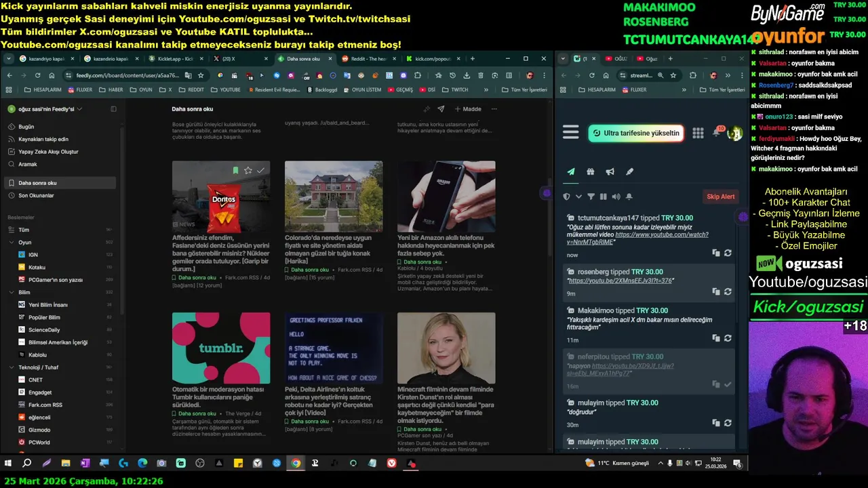Click the AI sparkle icon near Madde

(427, 109)
